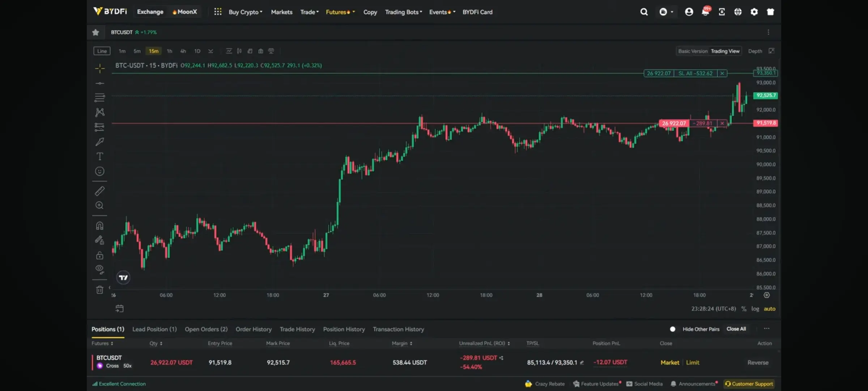Toggle auto scale on price axis
868x391 pixels.
[769, 309]
